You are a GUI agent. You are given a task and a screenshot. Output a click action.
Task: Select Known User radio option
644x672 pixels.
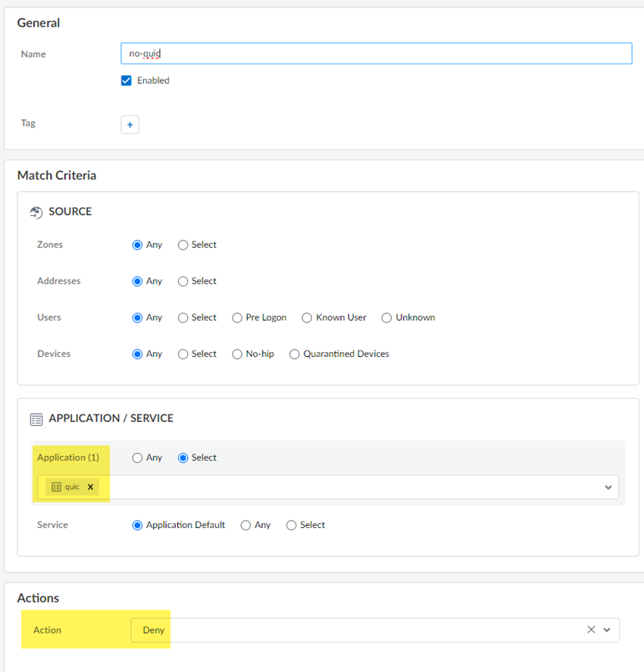(307, 317)
